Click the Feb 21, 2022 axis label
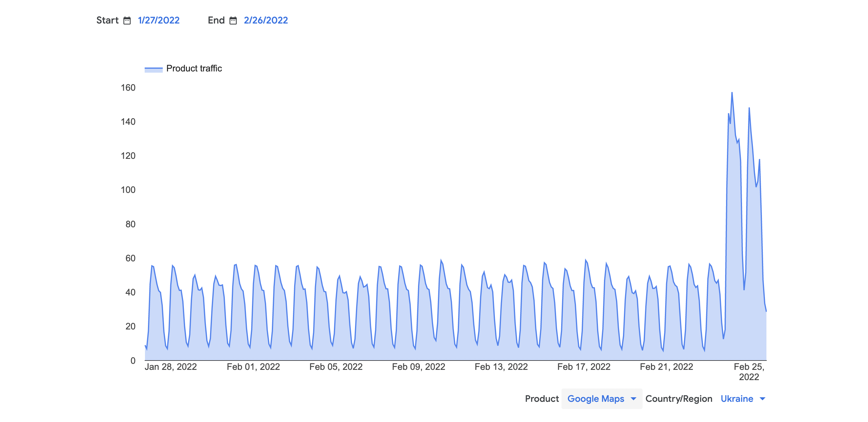Screen dimensions: 868x422 [x=666, y=367]
